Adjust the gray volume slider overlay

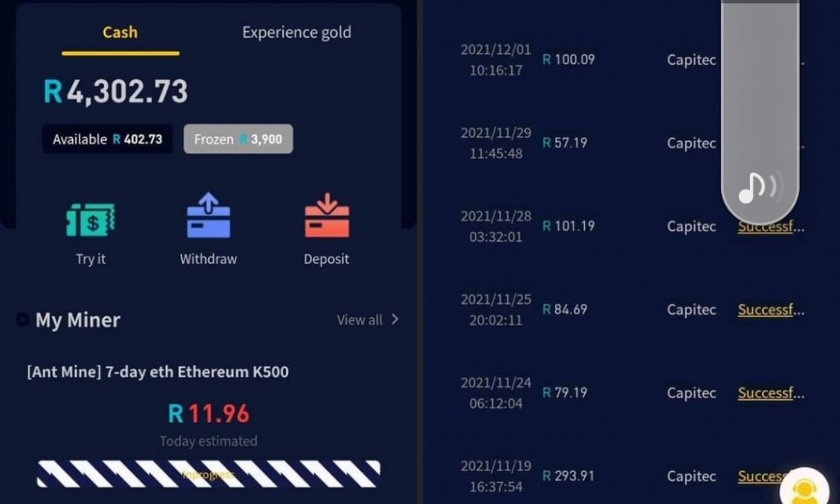click(x=760, y=98)
